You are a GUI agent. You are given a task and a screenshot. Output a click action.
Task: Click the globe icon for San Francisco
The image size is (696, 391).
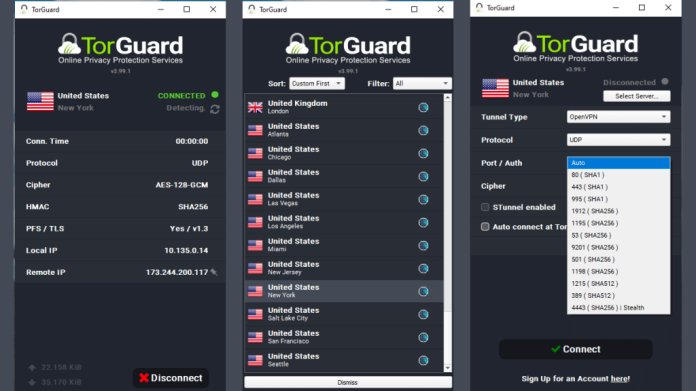click(x=423, y=337)
